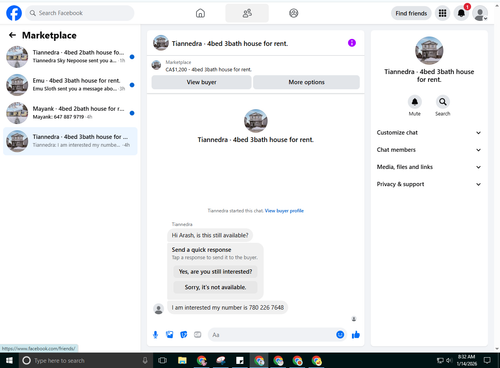
Task: Expand Privacy & support section
Action: coord(429,184)
